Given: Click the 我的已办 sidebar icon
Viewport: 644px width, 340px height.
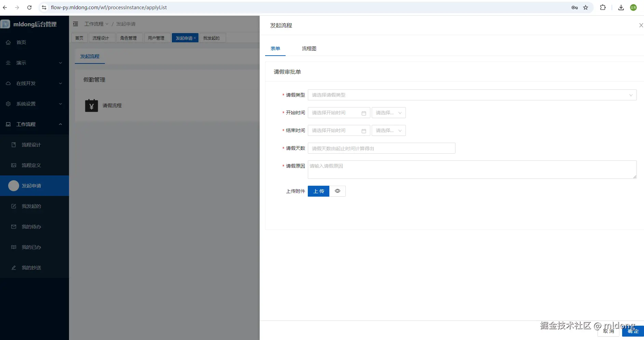Looking at the screenshot, I should (x=14, y=247).
